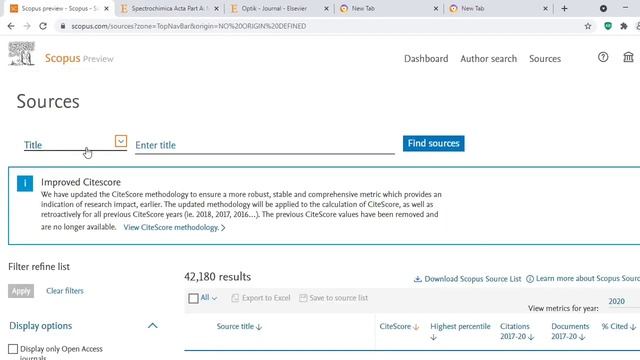Click the Enter title search field
This screenshot has height=360, width=640.
click(x=264, y=145)
